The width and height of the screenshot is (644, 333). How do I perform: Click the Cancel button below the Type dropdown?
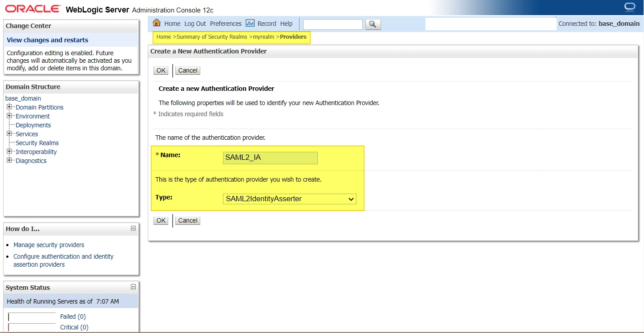[x=188, y=220]
